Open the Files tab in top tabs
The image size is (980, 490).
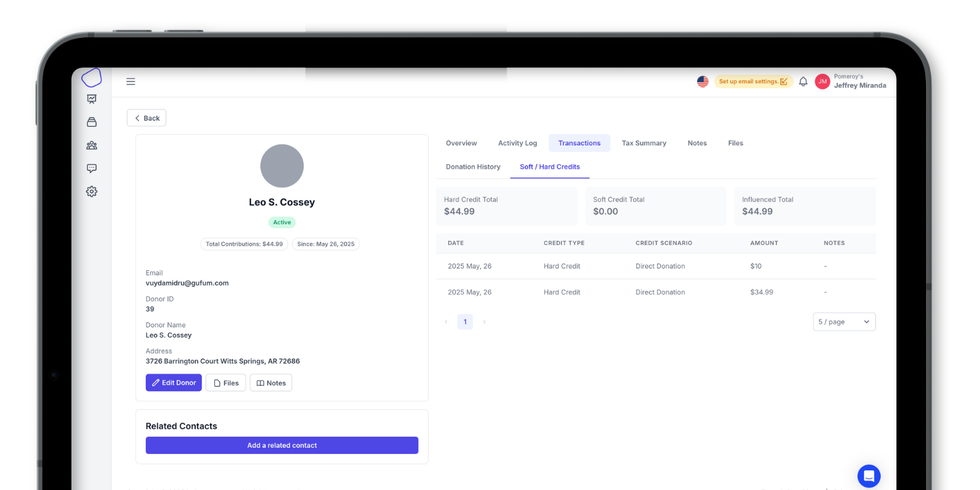pos(736,143)
